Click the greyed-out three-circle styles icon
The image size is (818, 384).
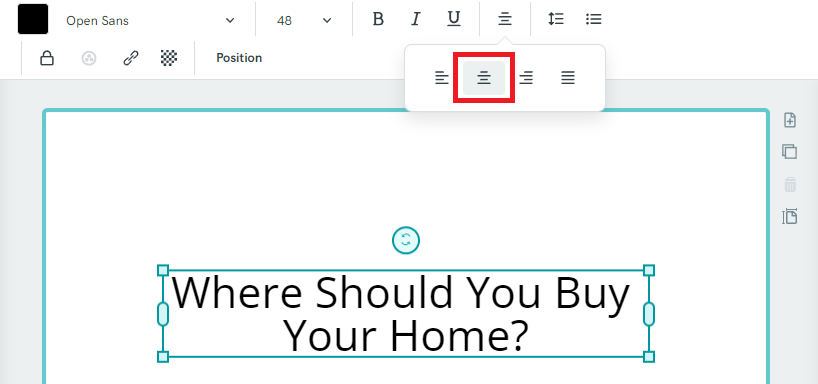[x=89, y=58]
